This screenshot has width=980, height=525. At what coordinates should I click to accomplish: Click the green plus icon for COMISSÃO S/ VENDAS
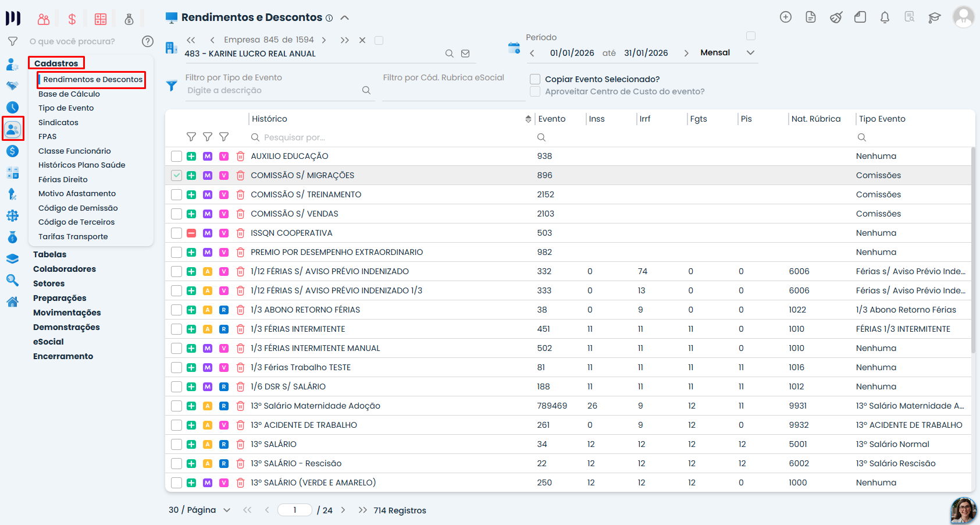pyautogui.click(x=191, y=214)
